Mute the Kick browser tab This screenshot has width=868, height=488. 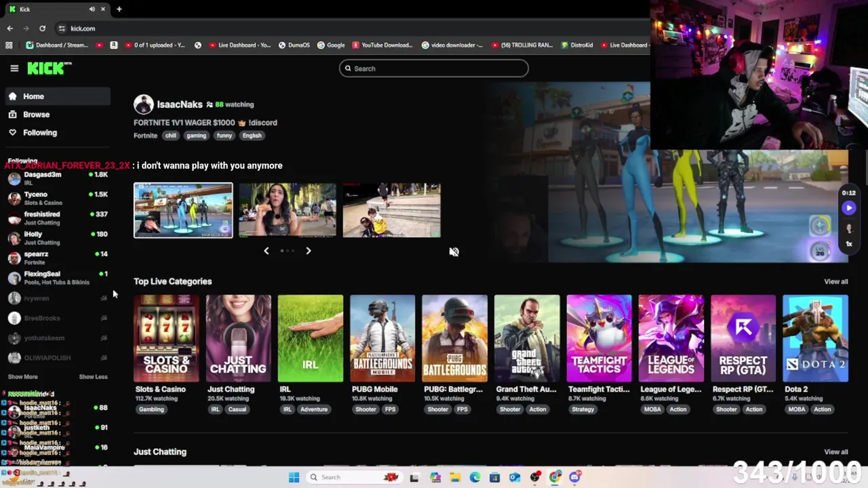(92, 9)
